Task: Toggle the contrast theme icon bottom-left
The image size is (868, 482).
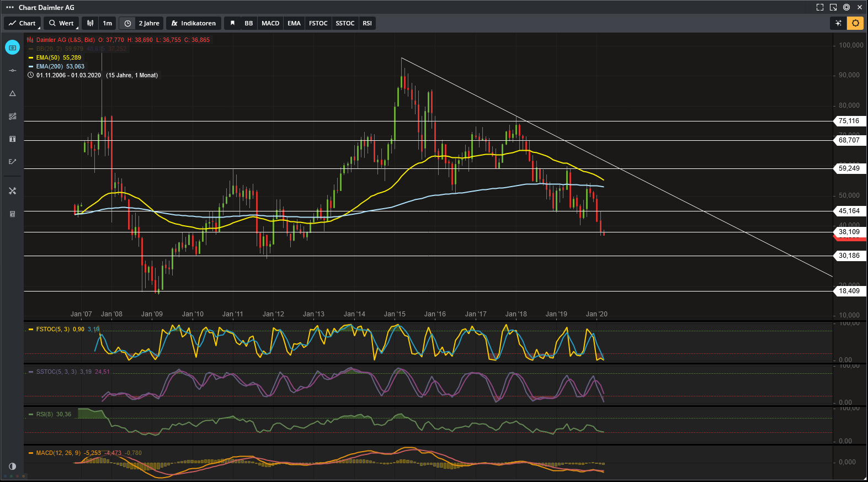Action: point(12,466)
